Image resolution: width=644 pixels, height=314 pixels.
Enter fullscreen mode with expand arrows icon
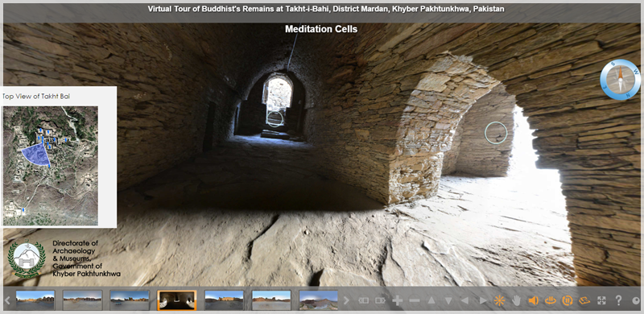click(601, 300)
